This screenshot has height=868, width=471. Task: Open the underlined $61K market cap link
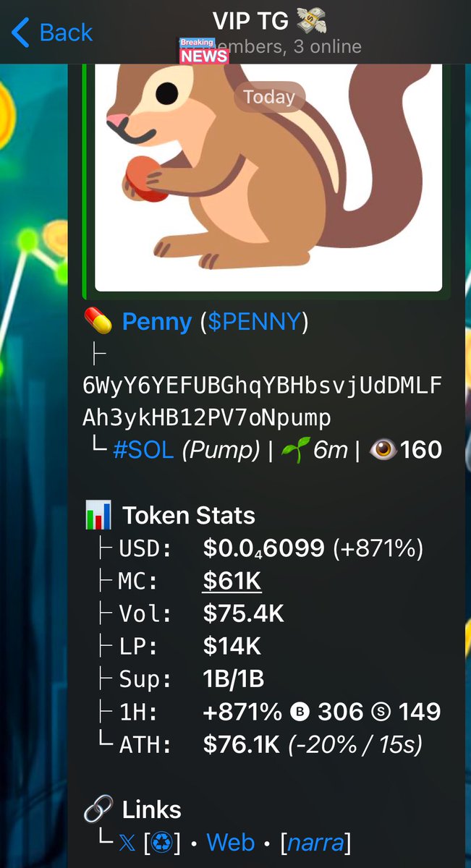tap(232, 581)
